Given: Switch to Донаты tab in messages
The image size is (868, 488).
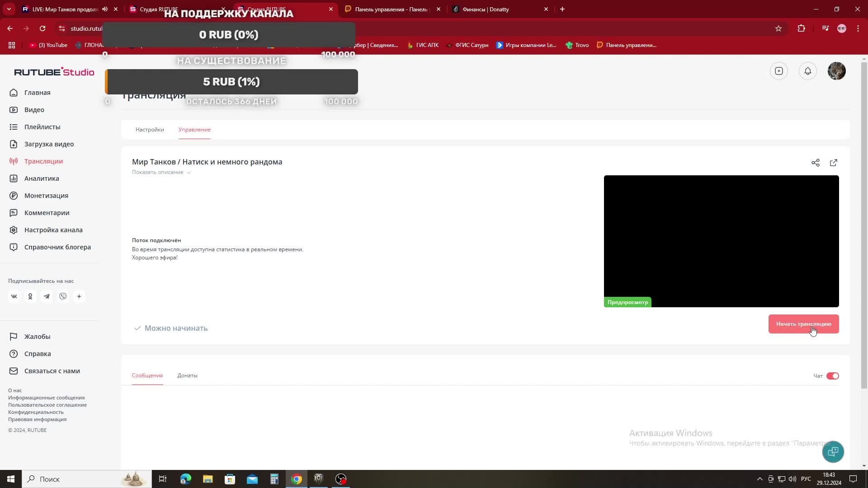Looking at the screenshot, I should click(x=187, y=375).
